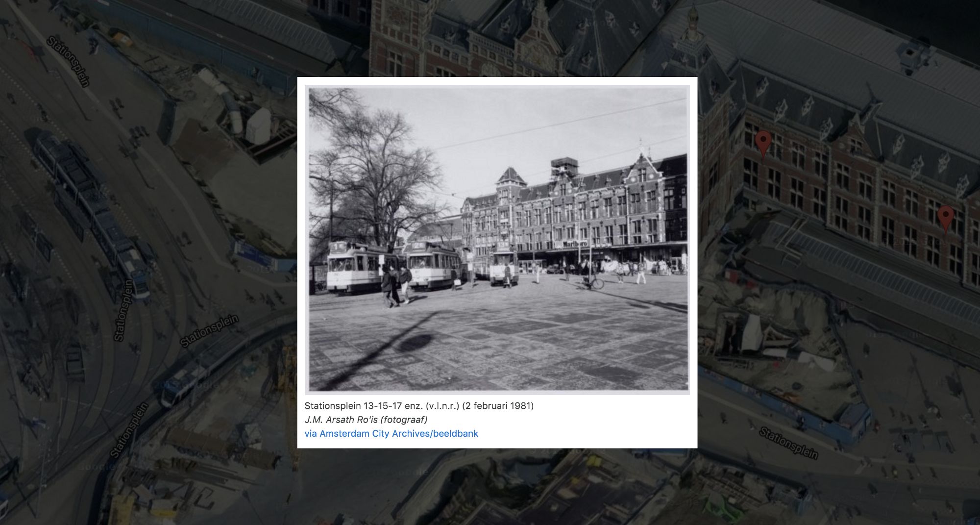This screenshot has height=525, width=980.
Task: Click the caption 'Stationsplein 13-15-17 enz. (v.l.n.r.) (2 februari 1981)'
Action: click(x=419, y=406)
